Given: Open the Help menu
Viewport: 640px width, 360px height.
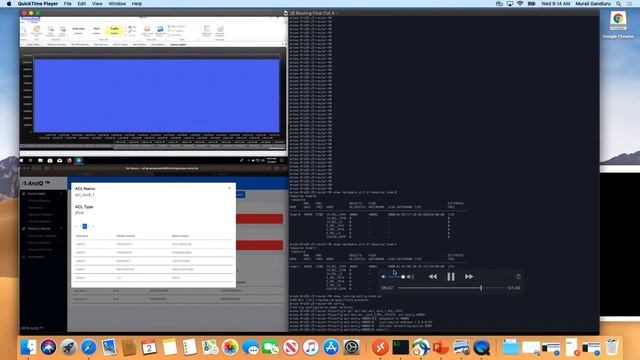Looking at the screenshot, I should pos(137,4).
